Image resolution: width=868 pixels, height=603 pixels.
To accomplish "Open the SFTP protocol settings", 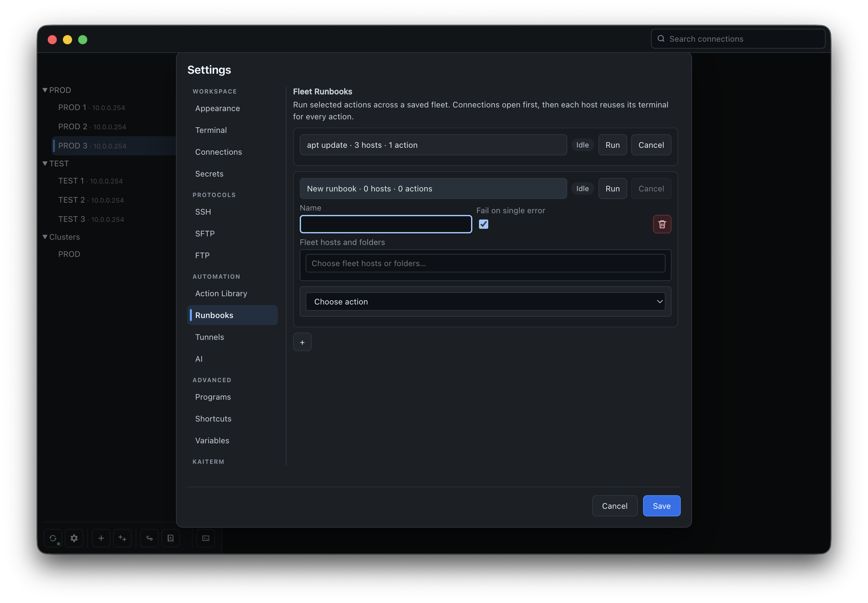I will (x=233, y=234).
